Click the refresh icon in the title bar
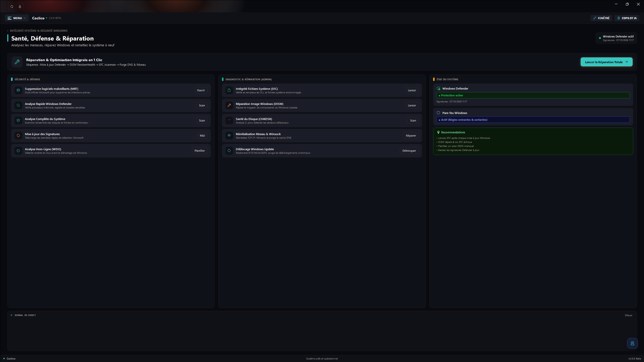 point(12,6)
